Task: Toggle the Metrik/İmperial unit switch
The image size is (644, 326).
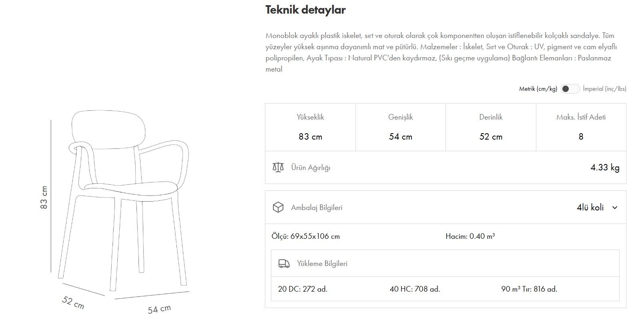Action: point(570,89)
